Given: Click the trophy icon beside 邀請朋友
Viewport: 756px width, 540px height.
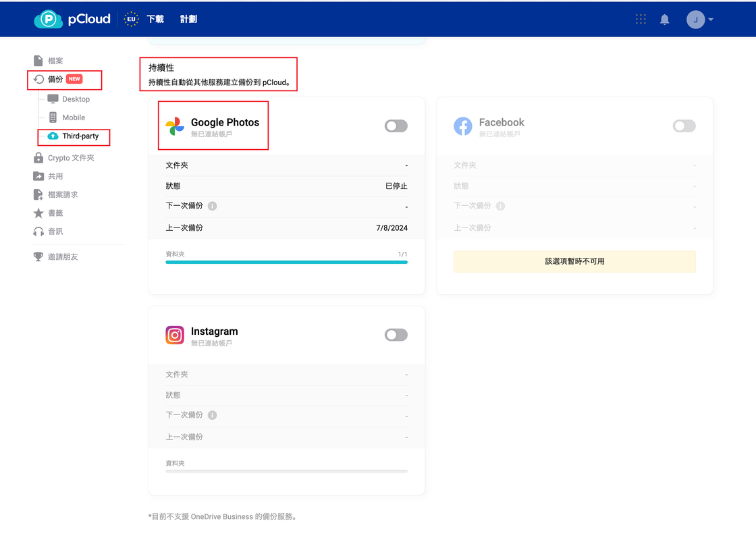Looking at the screenshot, I should tap(38, 256).
